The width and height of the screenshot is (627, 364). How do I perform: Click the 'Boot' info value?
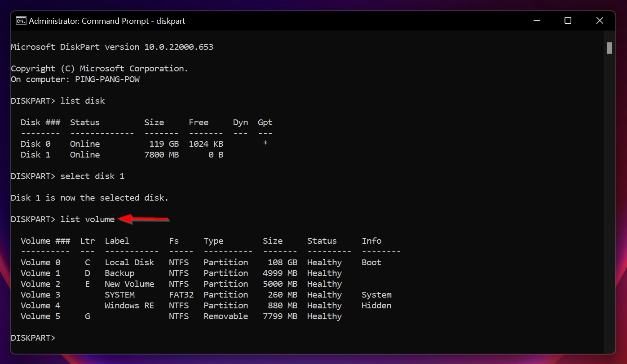(x=371, y=263)
